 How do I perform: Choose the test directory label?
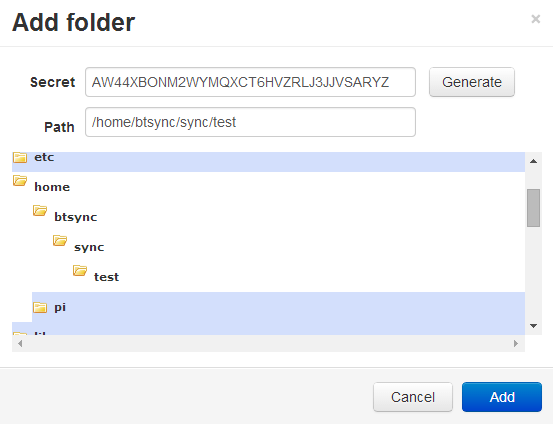(x=107, y=277)
